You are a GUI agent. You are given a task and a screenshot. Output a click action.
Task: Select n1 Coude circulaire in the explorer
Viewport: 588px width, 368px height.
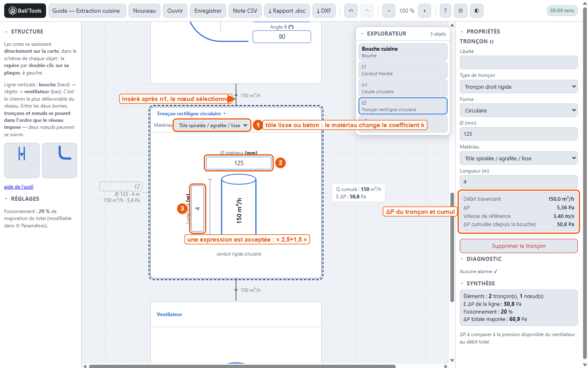(x=403, y=88)
